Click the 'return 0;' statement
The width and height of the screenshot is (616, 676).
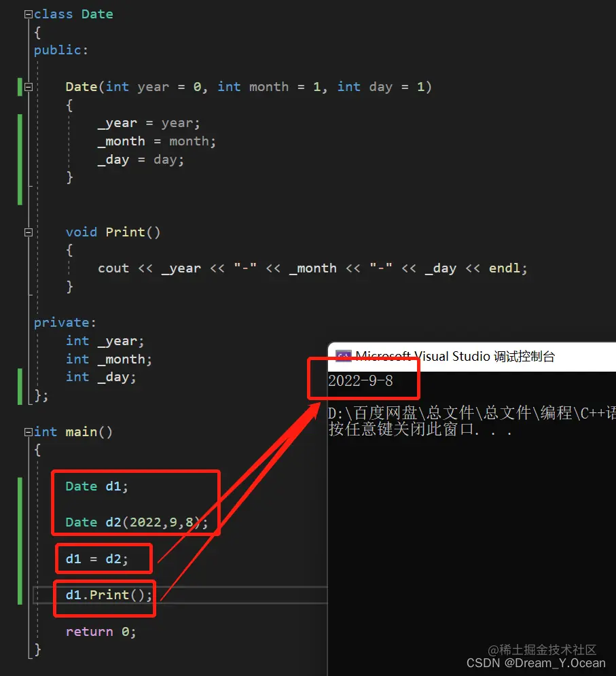point(101,632)
